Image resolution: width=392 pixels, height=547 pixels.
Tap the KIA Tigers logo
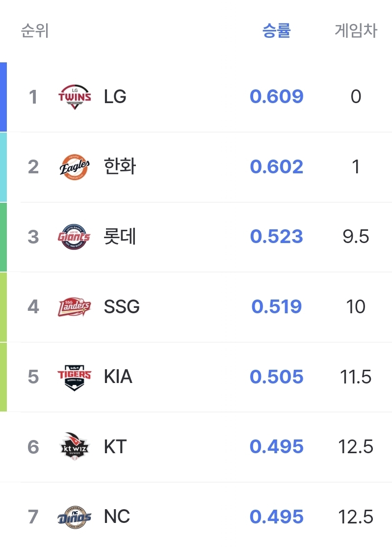(74, 377)
